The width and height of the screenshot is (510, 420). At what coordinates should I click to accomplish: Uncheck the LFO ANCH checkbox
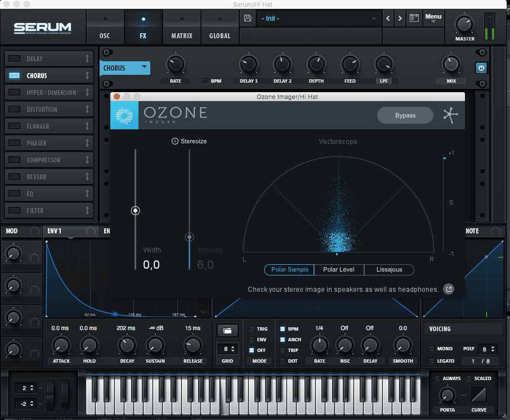point(283,340)
